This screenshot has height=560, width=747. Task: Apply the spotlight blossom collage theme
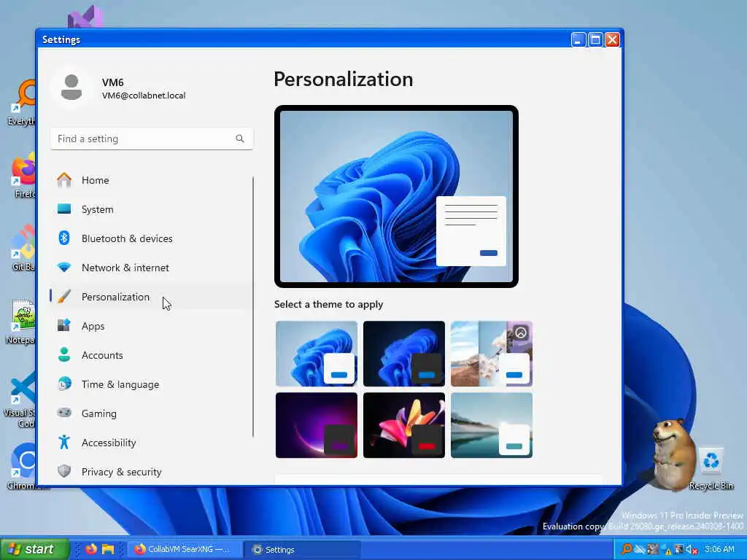point(492,354)
